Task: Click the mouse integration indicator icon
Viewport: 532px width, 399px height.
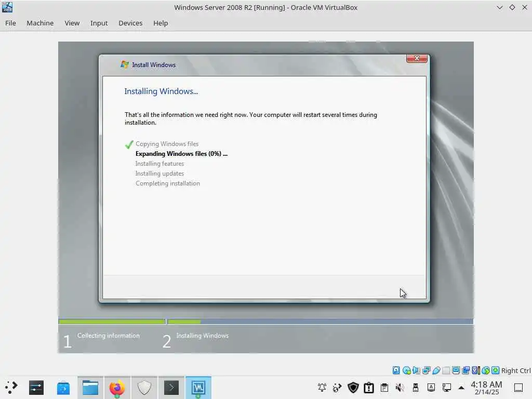Action: pos(486,370)
